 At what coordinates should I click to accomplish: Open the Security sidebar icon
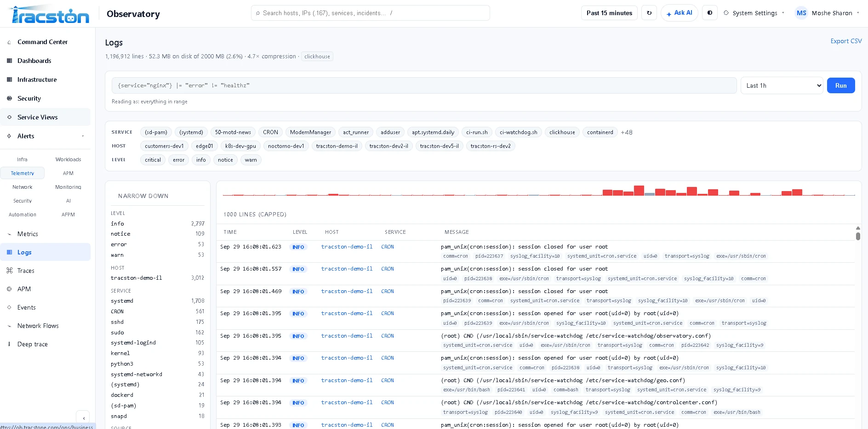(x=9, y=98)
